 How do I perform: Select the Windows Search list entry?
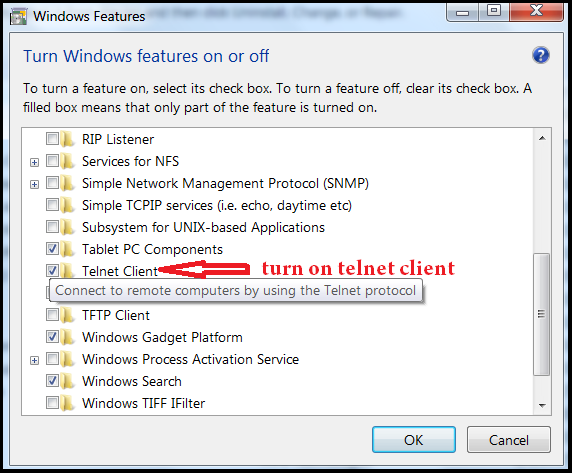tap(132, 381)
